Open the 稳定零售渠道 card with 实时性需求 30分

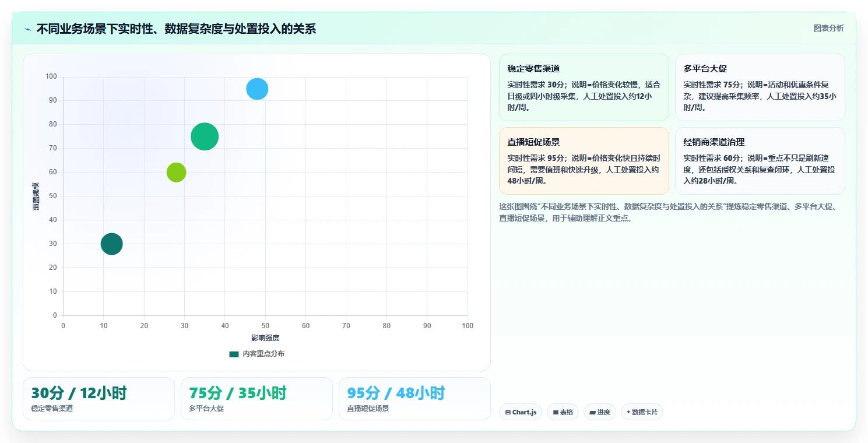584,87
